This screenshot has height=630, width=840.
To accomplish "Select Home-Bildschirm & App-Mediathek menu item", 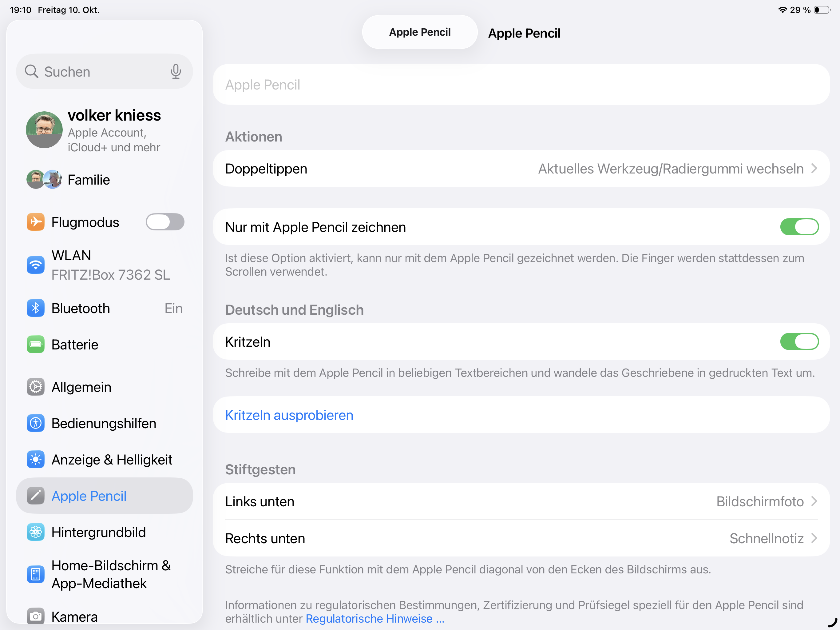I will [111, 574].
